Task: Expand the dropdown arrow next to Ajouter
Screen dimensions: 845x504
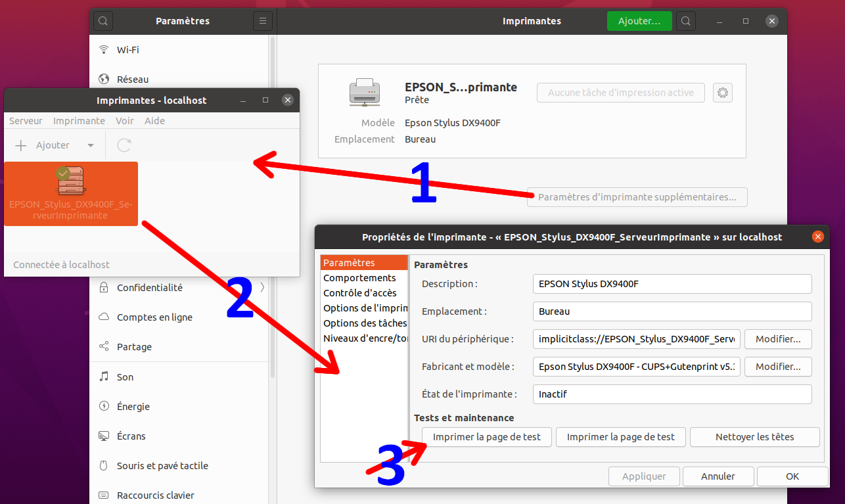Action: (91, 145)
